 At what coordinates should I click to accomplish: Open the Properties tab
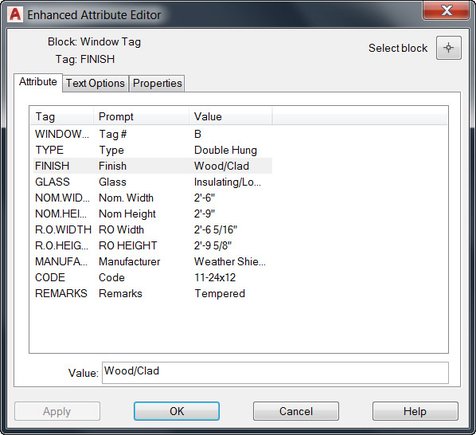pos(157,83)
